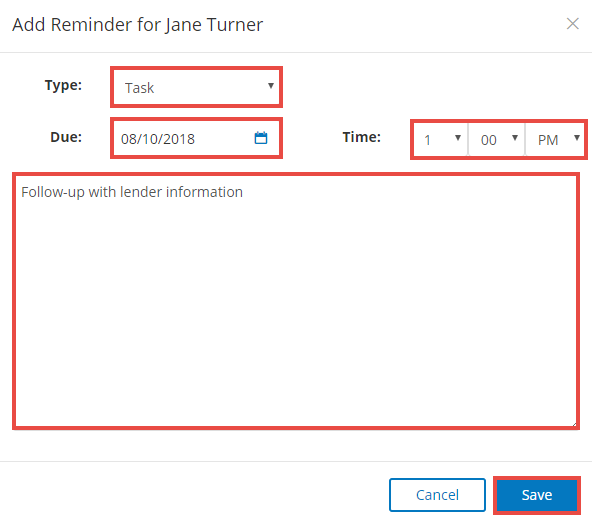Save the reminder
Screen dimensions: 592x524
point(536,495)
